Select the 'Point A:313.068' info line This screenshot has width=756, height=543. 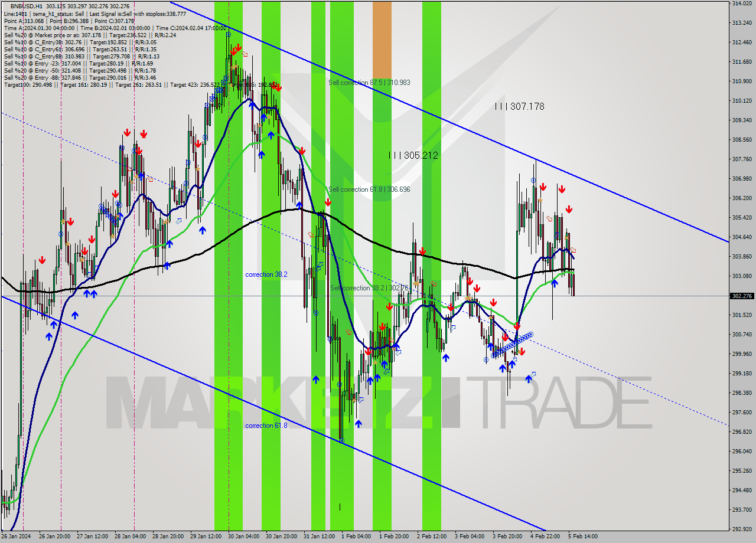[70, 21]
